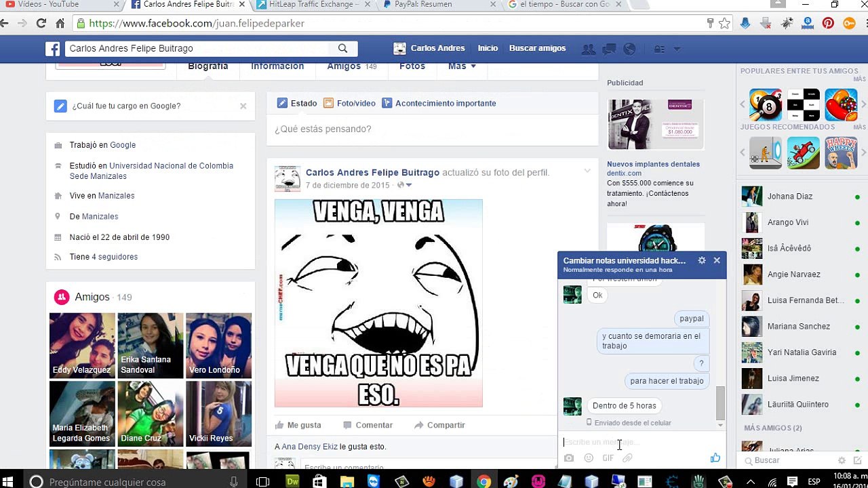
Task: Select the Foto/video composer option
Action: pos(349,103)
